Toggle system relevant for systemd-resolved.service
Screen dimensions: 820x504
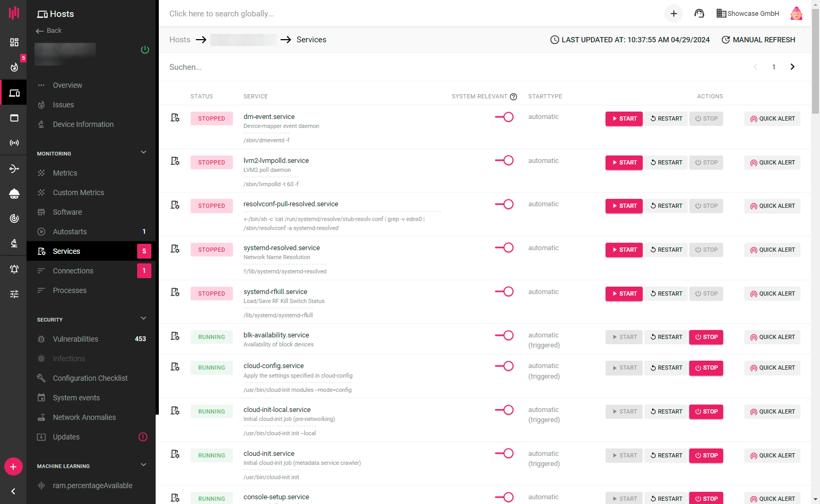[x=504, y=248]
